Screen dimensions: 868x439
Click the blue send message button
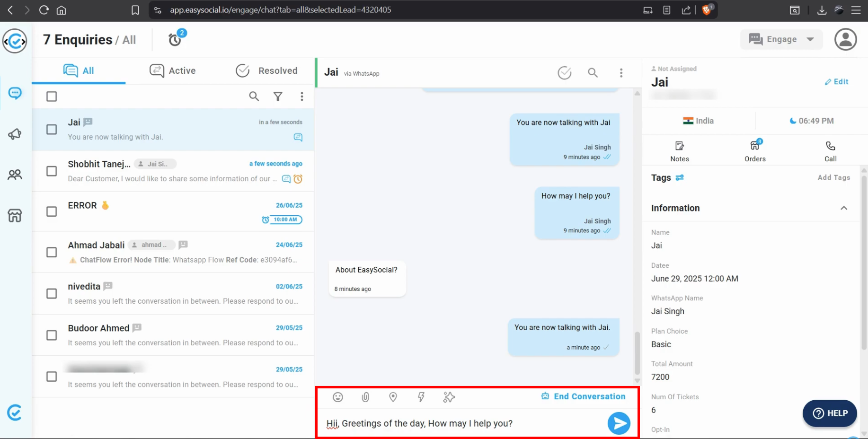click(x=619, y=423)
